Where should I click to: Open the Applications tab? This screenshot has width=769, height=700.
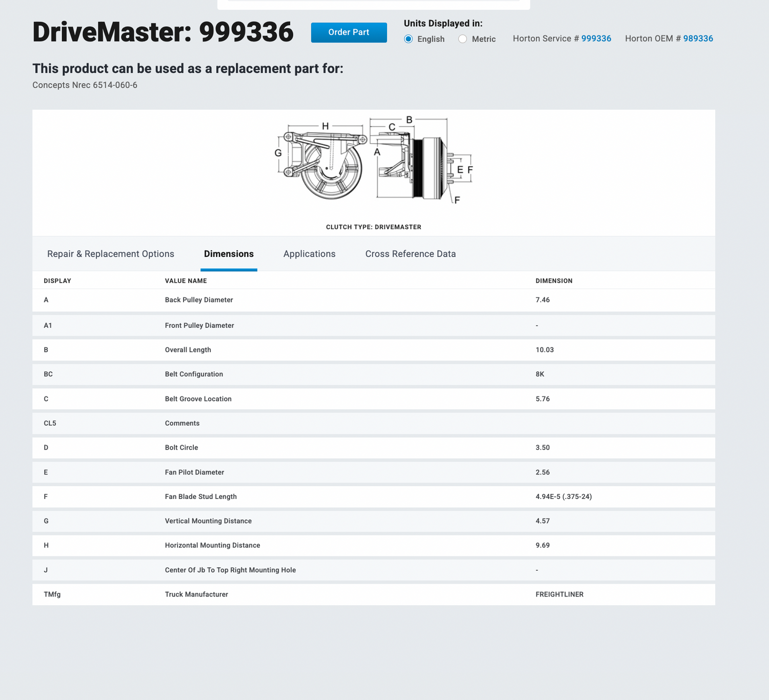[x=309, y=254]
